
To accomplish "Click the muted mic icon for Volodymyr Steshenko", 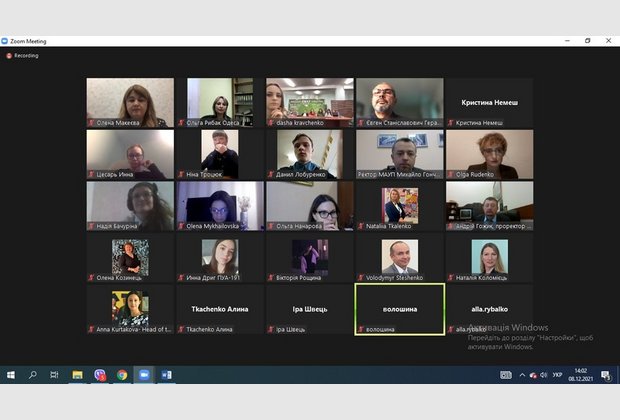I will click(x=361, y=278).
